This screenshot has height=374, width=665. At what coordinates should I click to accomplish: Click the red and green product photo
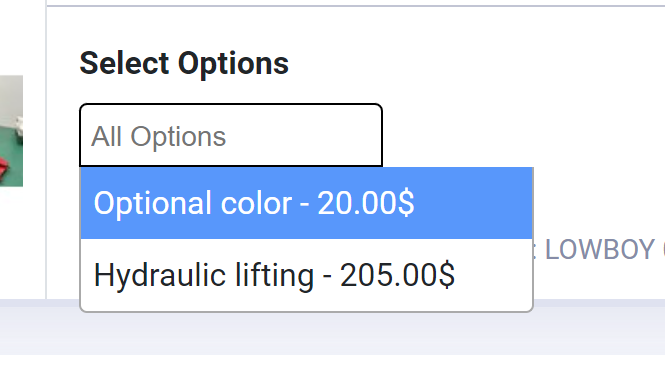click(11, 131)
